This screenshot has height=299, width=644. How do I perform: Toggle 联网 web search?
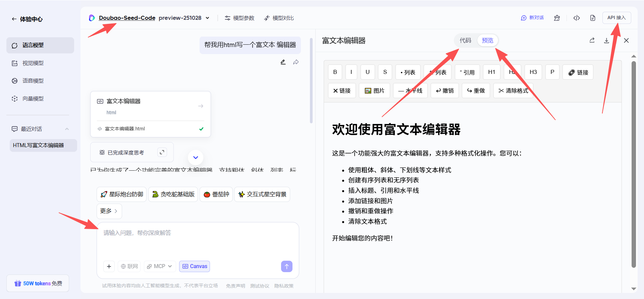point(129,266)
